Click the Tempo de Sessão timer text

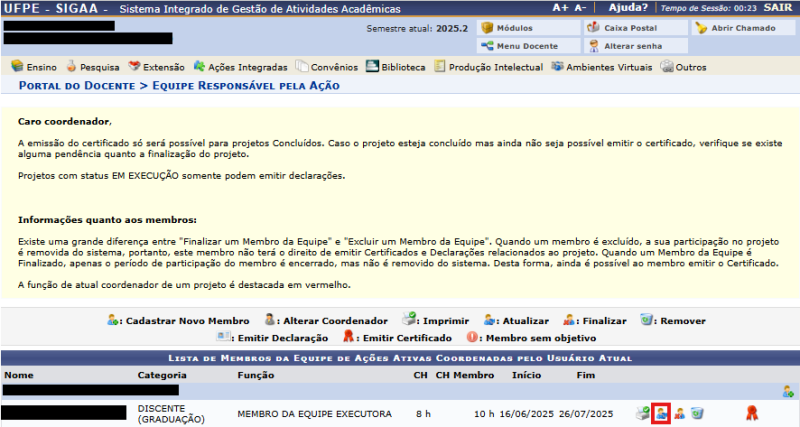point(709,8)
